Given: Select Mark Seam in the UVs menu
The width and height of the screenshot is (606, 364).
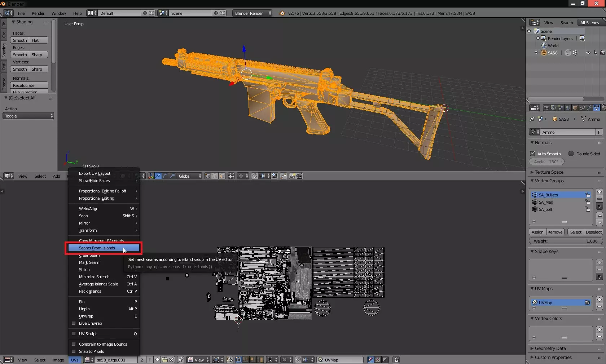Looking at the screenshot, I should pos(104,262).
